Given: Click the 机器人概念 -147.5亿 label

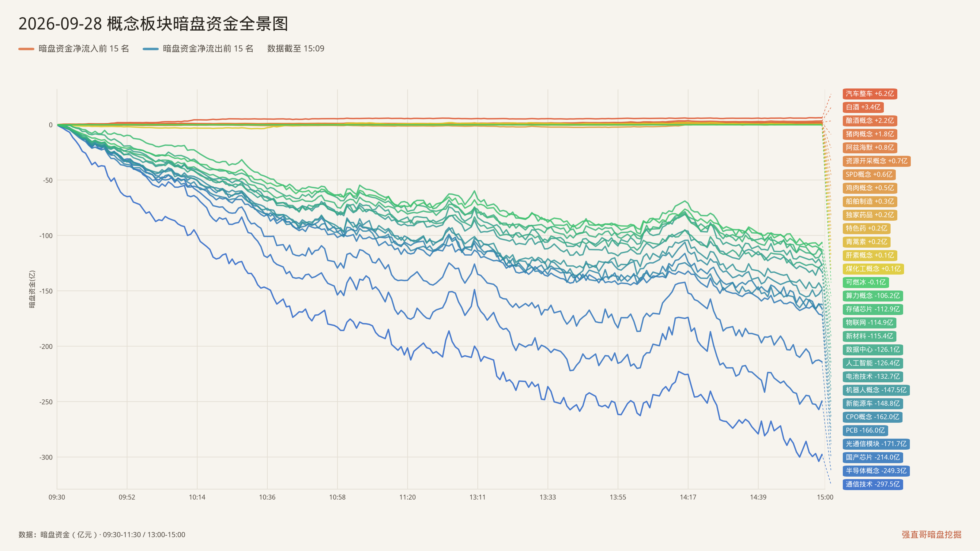Looking at the screenshot, I should pos(876,390).
